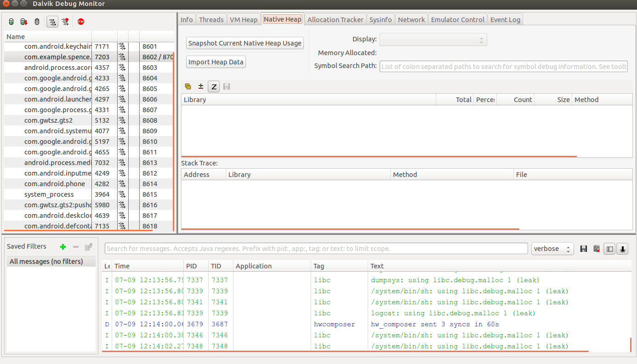
Task: Click the yellow group allocations icon
Action: (188, 86)
